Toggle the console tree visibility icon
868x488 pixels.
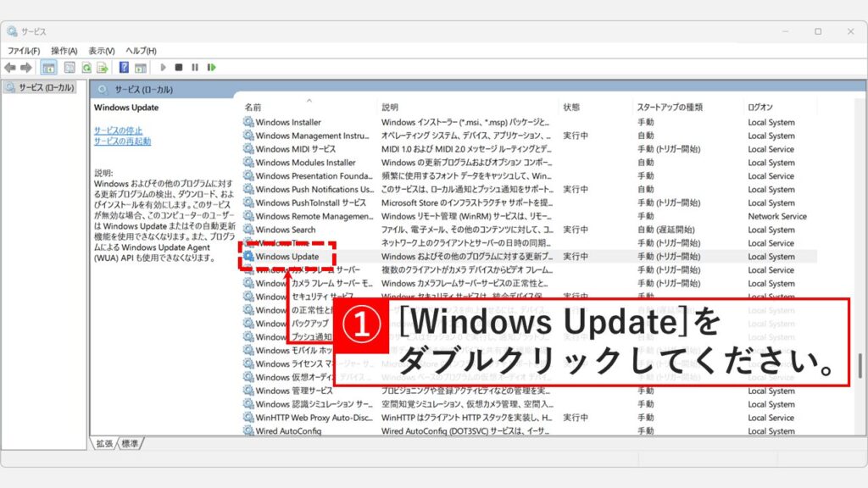49,67
